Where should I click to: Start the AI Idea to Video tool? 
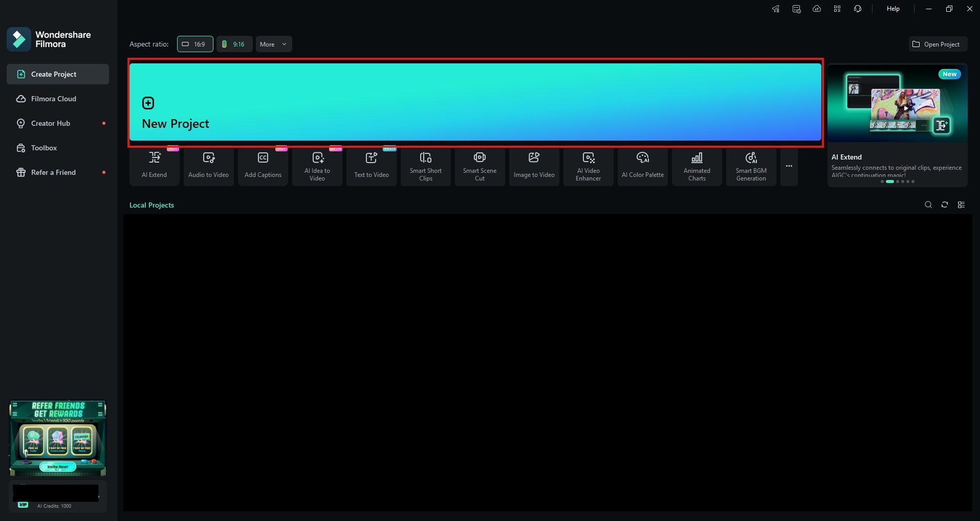(x=317, y=167)
